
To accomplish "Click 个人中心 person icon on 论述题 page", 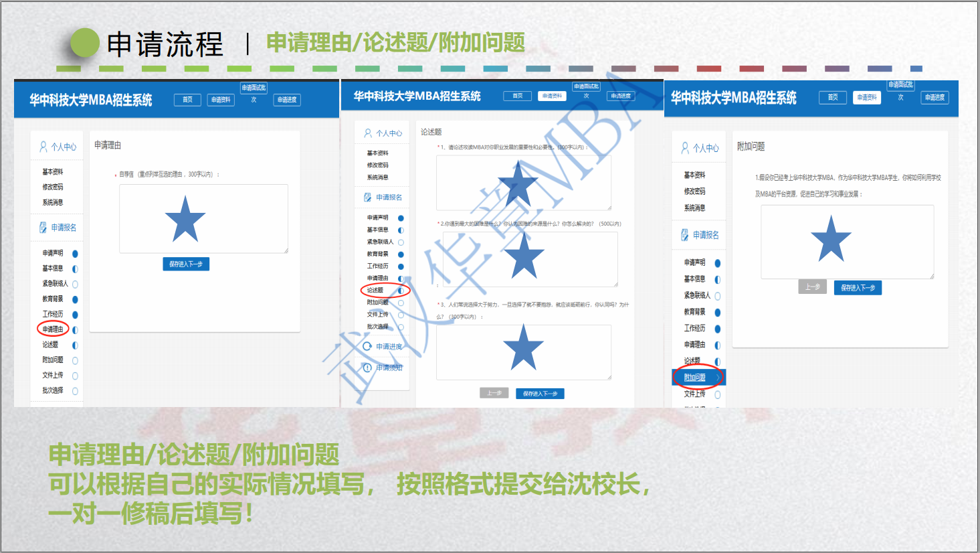I will 368,133.
